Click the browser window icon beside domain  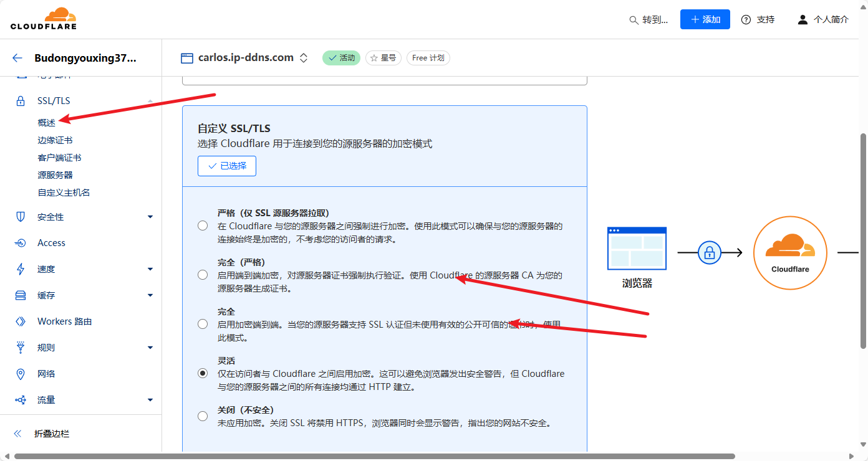coord(187,58)
